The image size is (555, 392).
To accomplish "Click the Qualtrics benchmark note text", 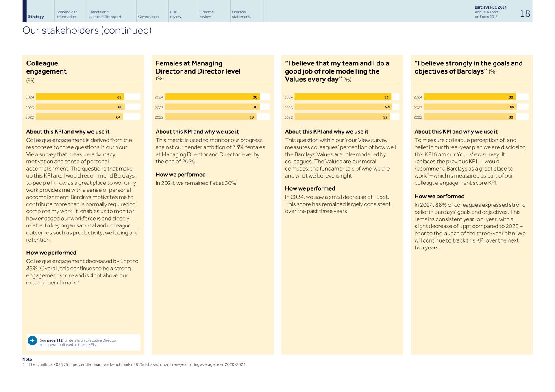I will click(x=137, y=364).
